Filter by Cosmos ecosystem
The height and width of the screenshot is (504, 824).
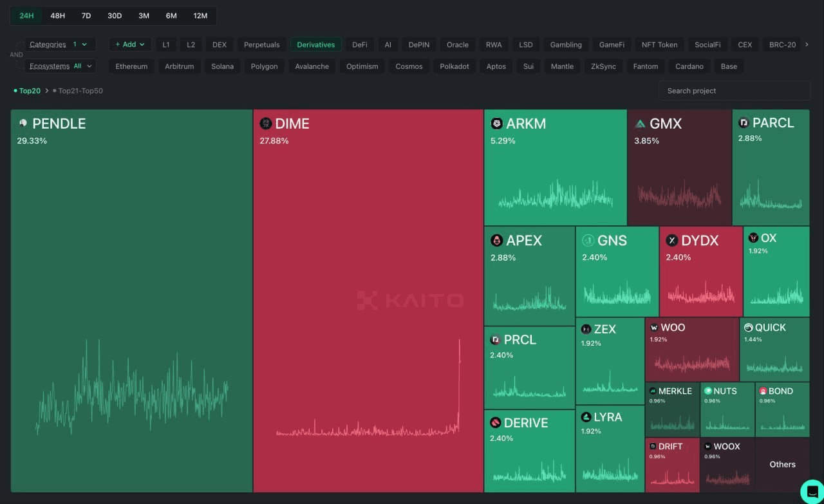[409, 66]
